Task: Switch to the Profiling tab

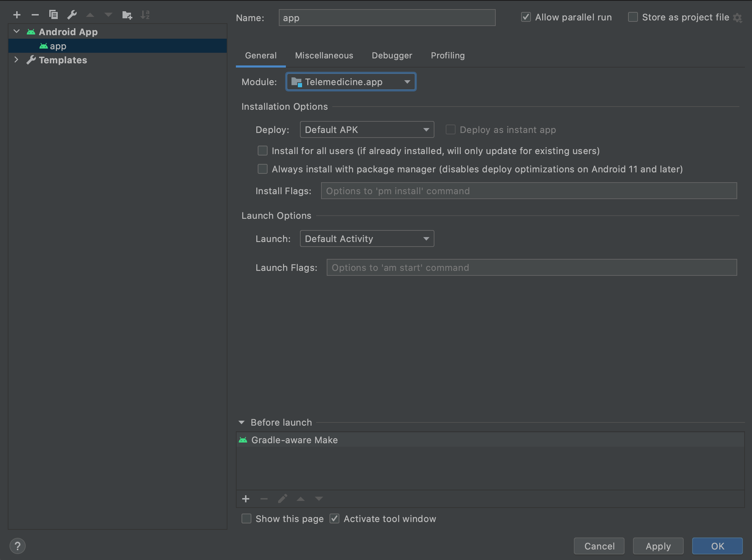Action: [x=447, y=56]
